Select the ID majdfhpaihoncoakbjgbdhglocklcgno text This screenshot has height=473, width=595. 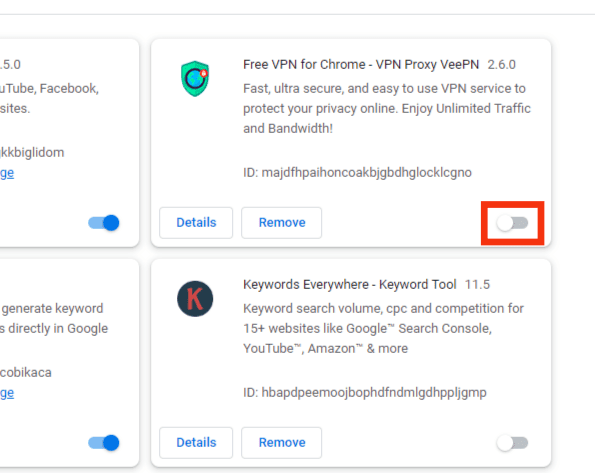pyautogui.click(x=357, y=172)
